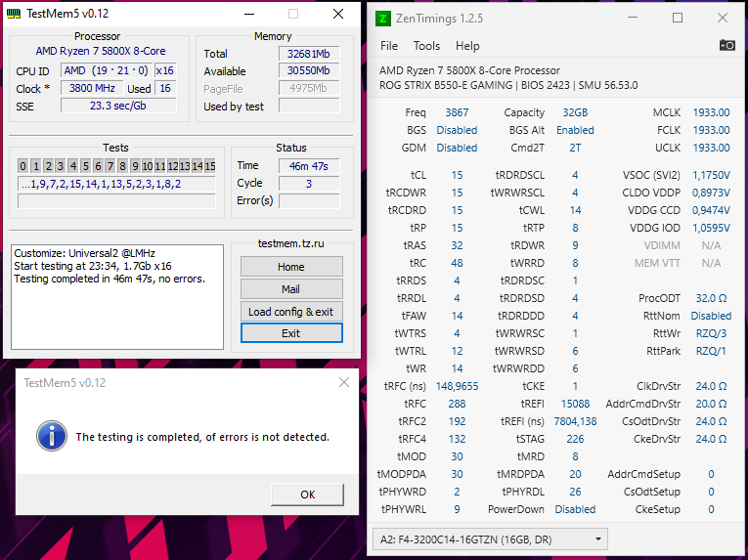Click the tSTAG value 226
This screenshot has width=748, height=560.
[x=575, y=440]
